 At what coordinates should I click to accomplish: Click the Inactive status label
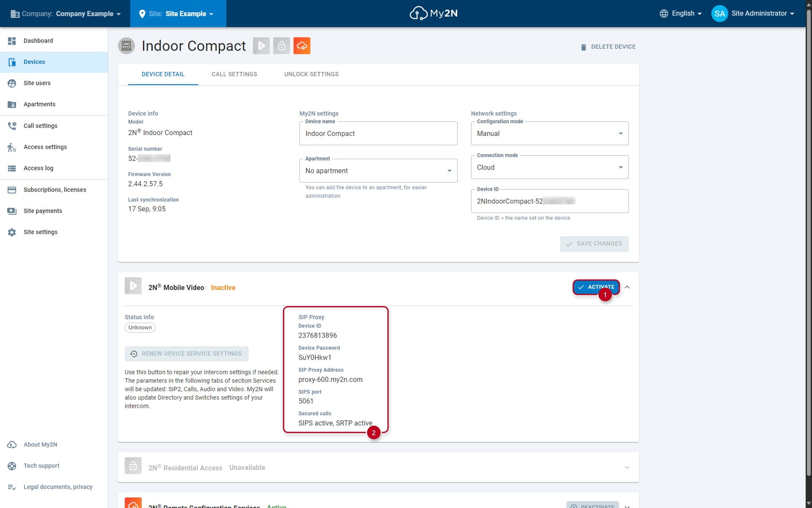223,287
